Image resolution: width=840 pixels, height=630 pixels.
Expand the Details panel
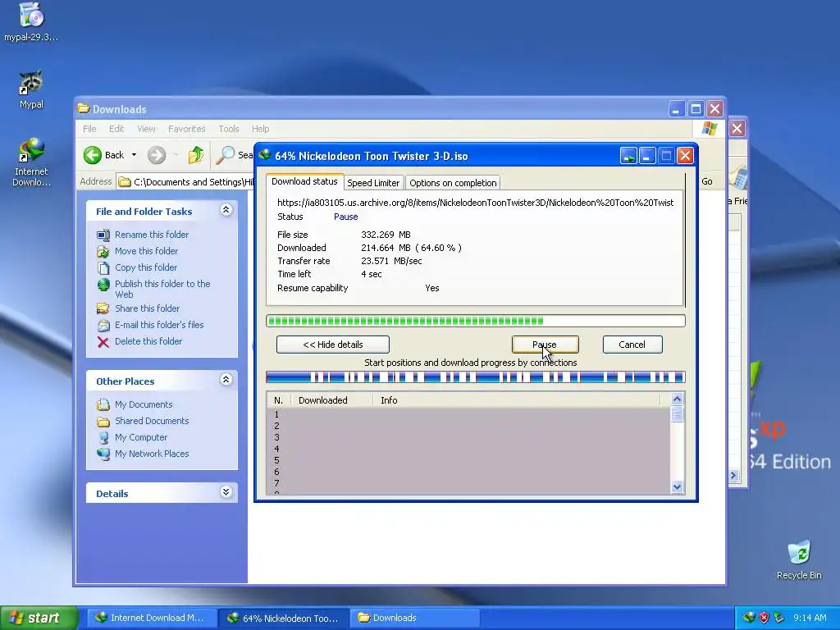click(x=226, y=492)
